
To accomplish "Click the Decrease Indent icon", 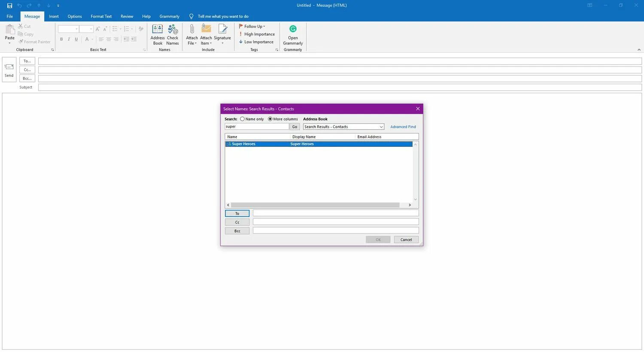I will [126, 39].
